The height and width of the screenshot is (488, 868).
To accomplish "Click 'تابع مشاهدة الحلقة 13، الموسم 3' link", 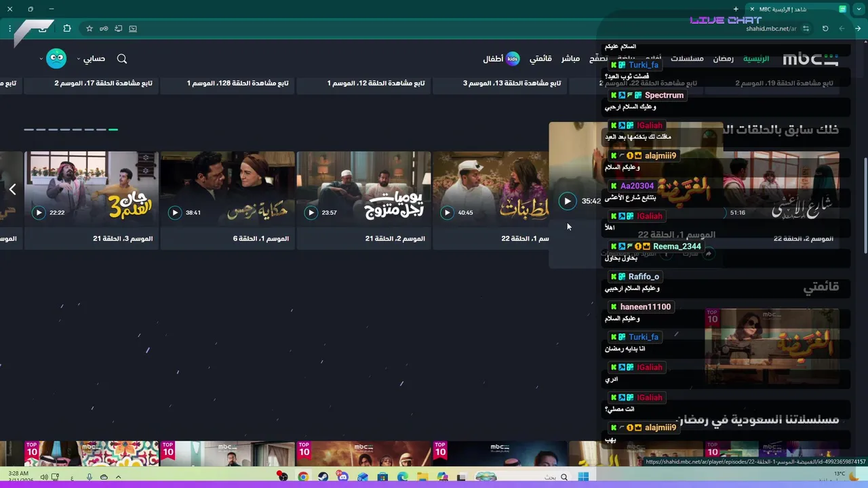I will (512, 83).
